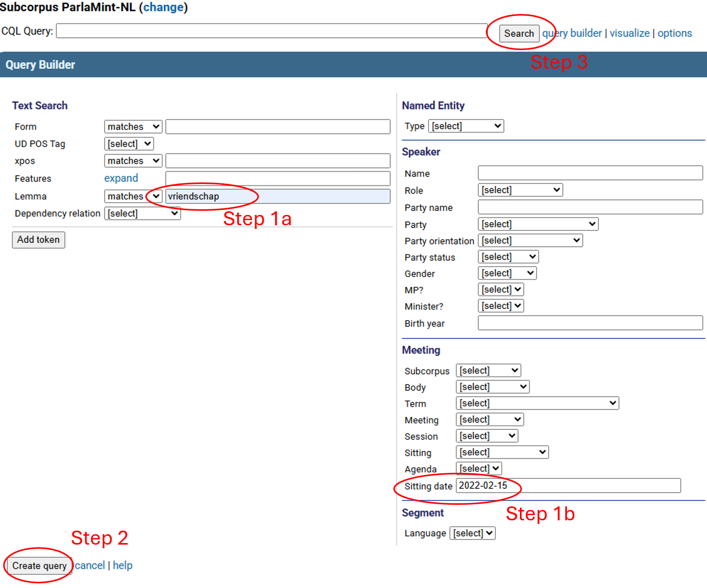
Task: Open the Segment Language dropdown
Action: tap(472, 533)
